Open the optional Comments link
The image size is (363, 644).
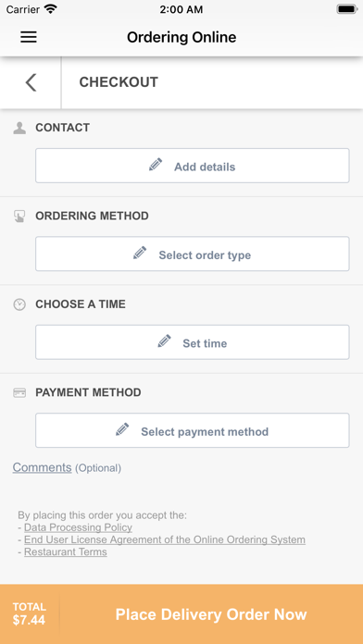[x=42, y=467]
